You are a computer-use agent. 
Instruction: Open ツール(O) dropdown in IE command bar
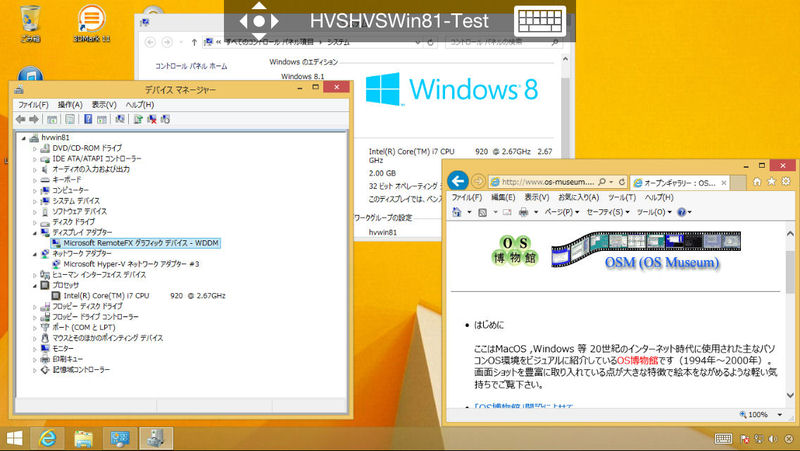click(x=654, y=212)
